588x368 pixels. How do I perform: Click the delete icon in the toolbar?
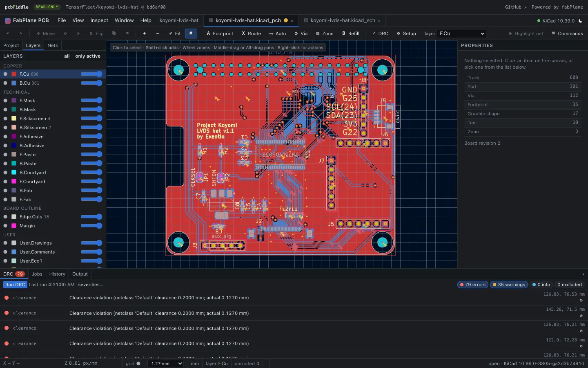127,34
